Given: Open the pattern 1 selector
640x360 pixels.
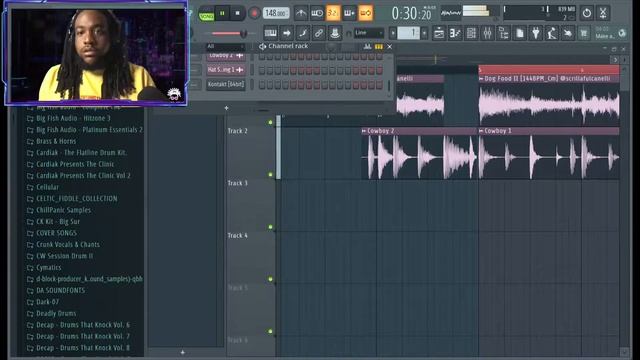Looking at the screenshot, I should [x=409, y=33].
